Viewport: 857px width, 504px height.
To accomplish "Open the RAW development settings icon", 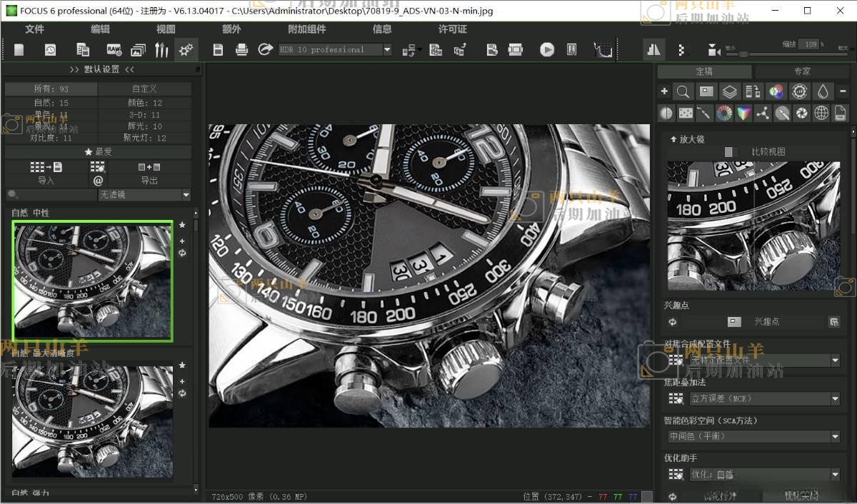I will click(114, 49).
